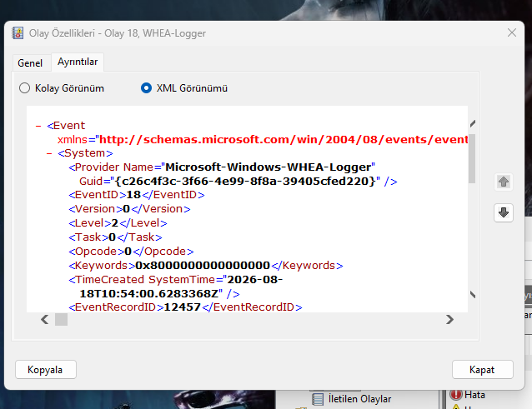Switch to the Ayrıntılar tab

click(x=78, y=62)
